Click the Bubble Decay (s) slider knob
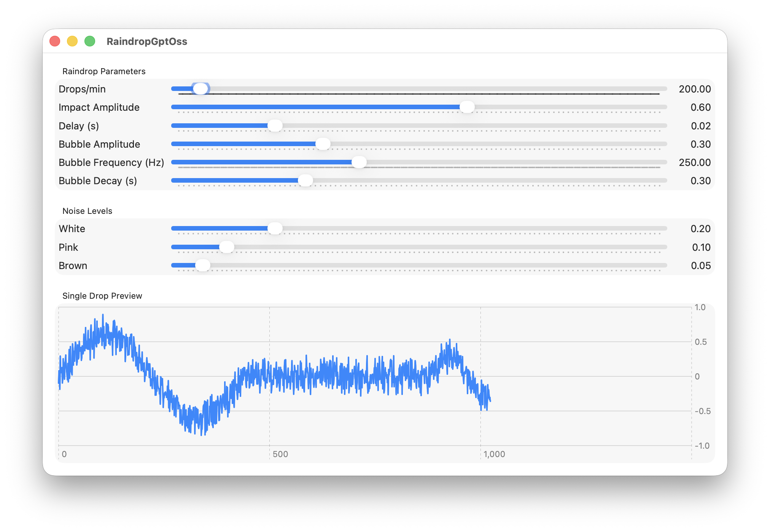Image resolution: width=770 pixels, height=532 pixels. 305,180
